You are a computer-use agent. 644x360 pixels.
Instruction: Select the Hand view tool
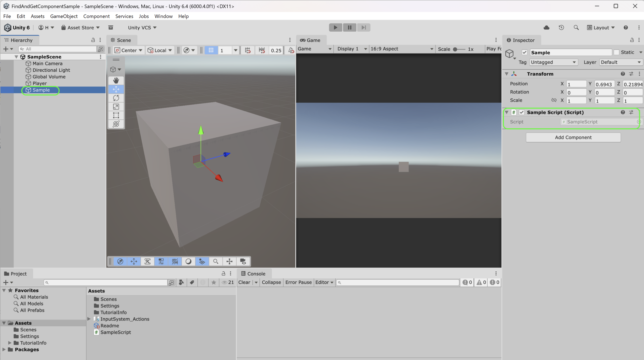click(x=116, y=80)
